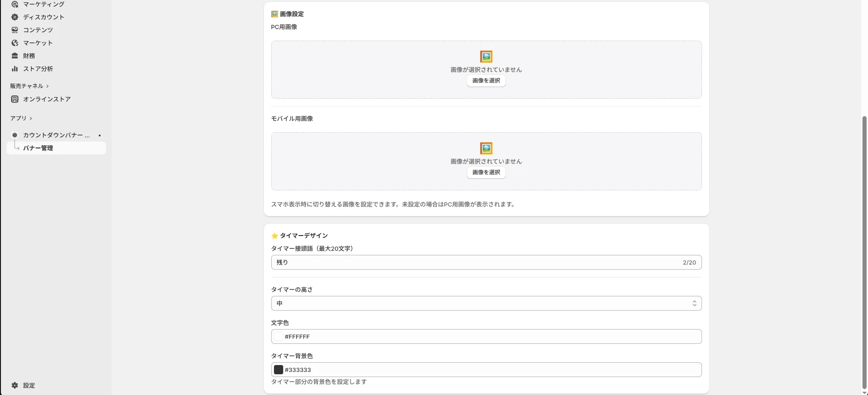Click the Online Store channel icon

pyautogui.click(x=15, y=99)
